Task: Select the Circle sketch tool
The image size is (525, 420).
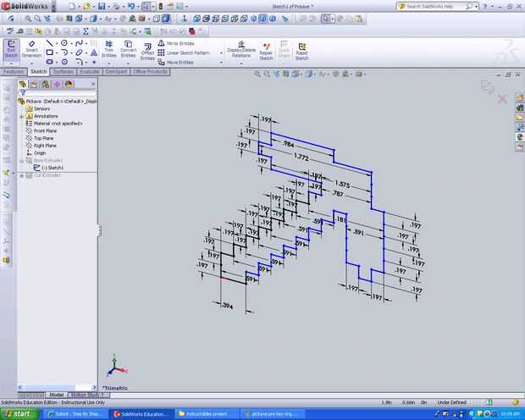Action: pos(64,43)
